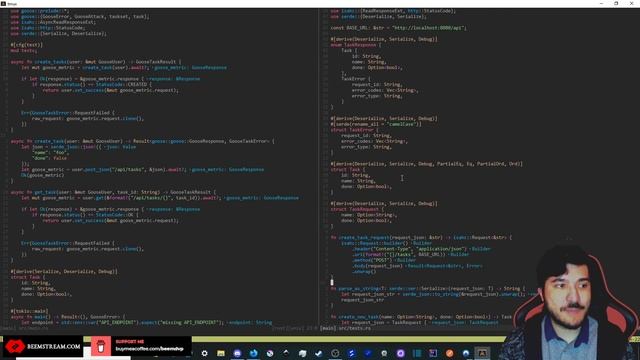The height and width of the screenshot is (360, 640).
Task: Open purple square icon in taskbar
Action: click(433, 353)
